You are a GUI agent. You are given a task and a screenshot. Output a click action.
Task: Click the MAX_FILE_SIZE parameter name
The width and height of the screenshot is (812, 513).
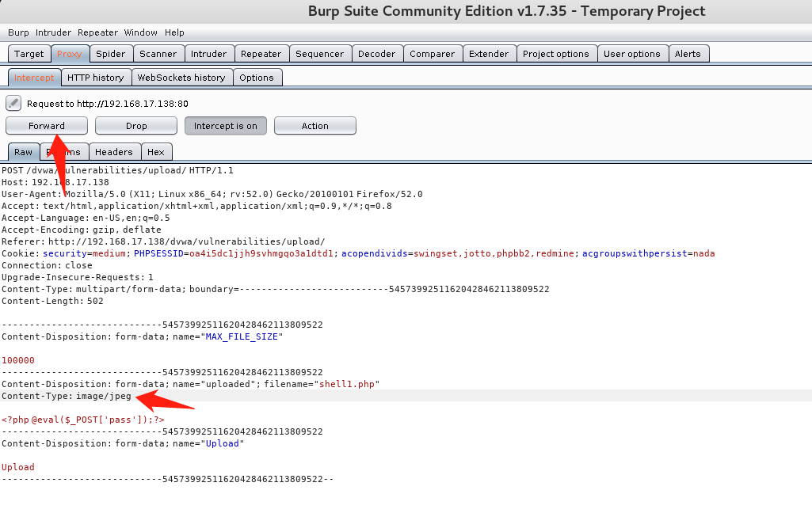click(x=242, y=337)
